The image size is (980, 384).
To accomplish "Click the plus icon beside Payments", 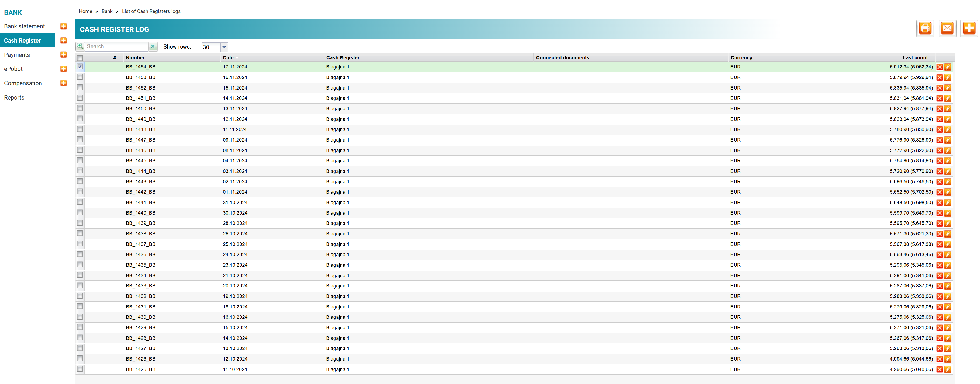I will point(64,55).
